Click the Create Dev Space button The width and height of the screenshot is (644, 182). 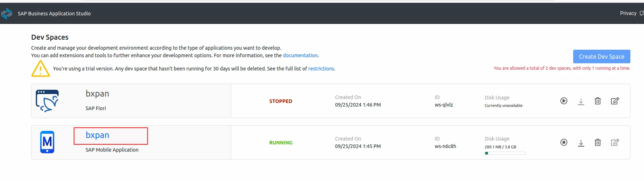(601, 56)
